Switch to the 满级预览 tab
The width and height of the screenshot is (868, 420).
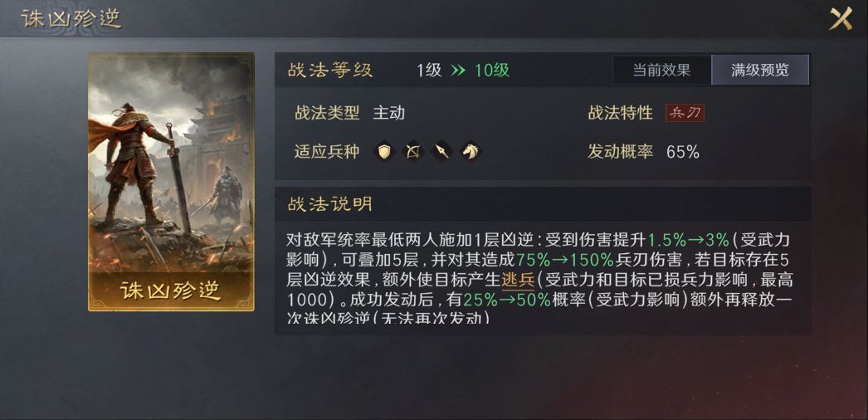coord(760,71)
